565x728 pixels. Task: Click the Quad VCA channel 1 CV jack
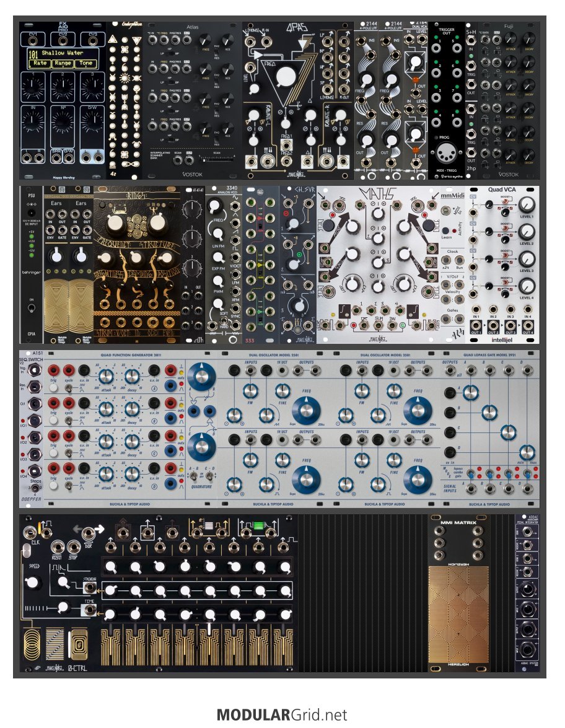(473, 213)
